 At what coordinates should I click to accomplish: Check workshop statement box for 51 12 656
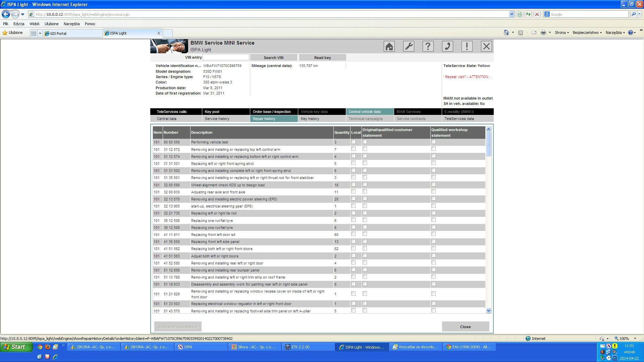(x=433, y=269)
